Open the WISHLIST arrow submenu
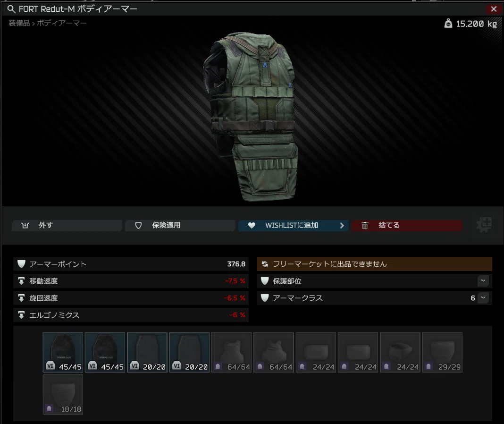The height and width of the screenshot is (424, 504). [x=342, y=225]
